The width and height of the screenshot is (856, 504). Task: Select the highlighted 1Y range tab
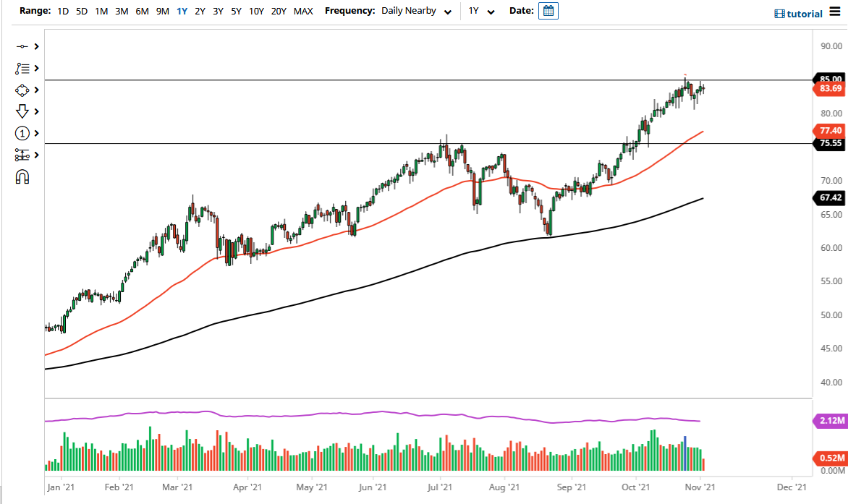(x=182, y=11)
